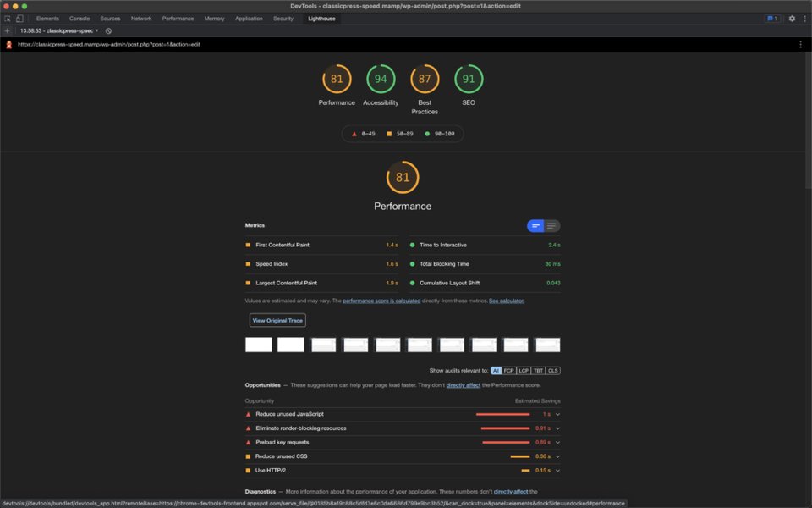The image size is (812, 508).
Task: Filter audits by All
Action: click(496, 371)
